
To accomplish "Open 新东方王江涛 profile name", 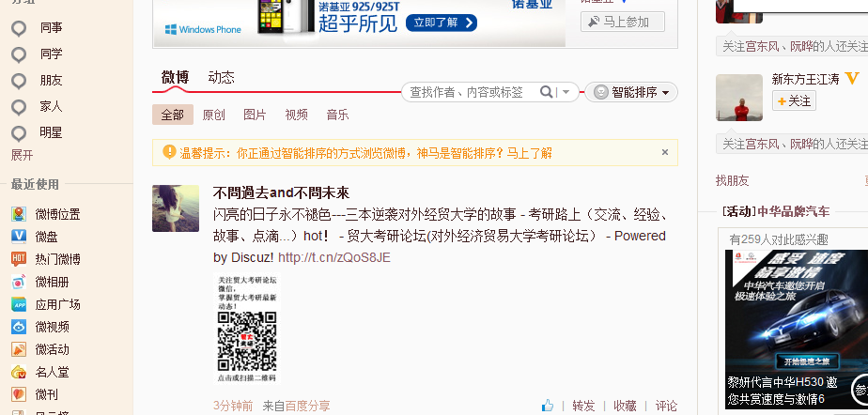I will [805, 79].
